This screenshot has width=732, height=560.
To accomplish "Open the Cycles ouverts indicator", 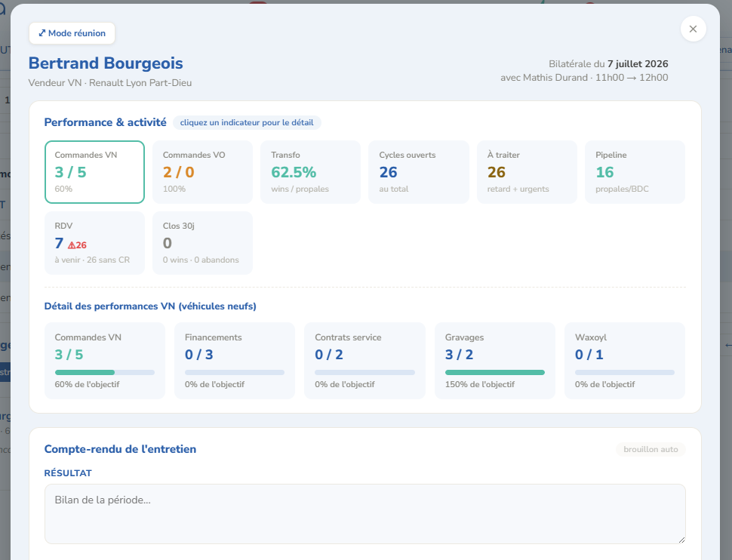I will click(419, 172).
